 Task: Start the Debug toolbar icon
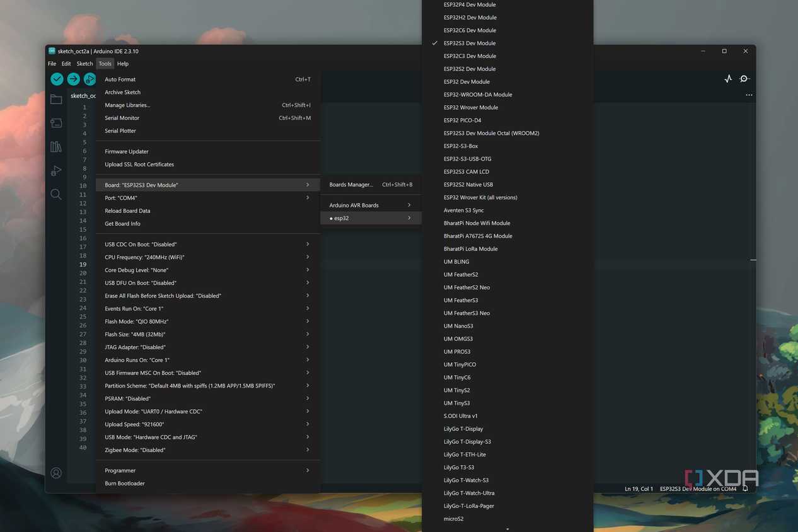[90, 79]
